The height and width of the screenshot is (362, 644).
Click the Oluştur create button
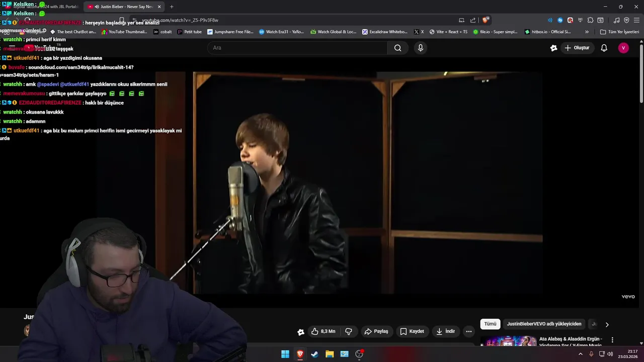(577, 48)
